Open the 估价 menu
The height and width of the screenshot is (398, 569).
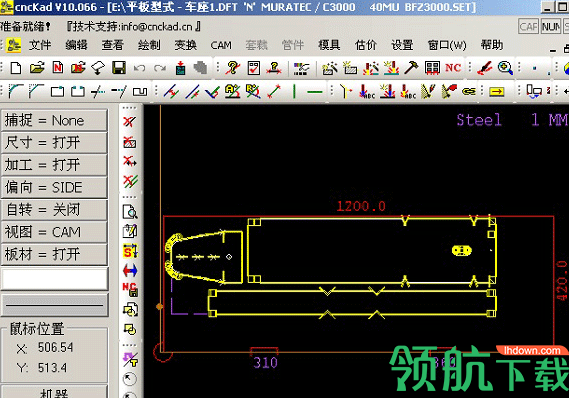pyautogui.click(x=365, y=45)
